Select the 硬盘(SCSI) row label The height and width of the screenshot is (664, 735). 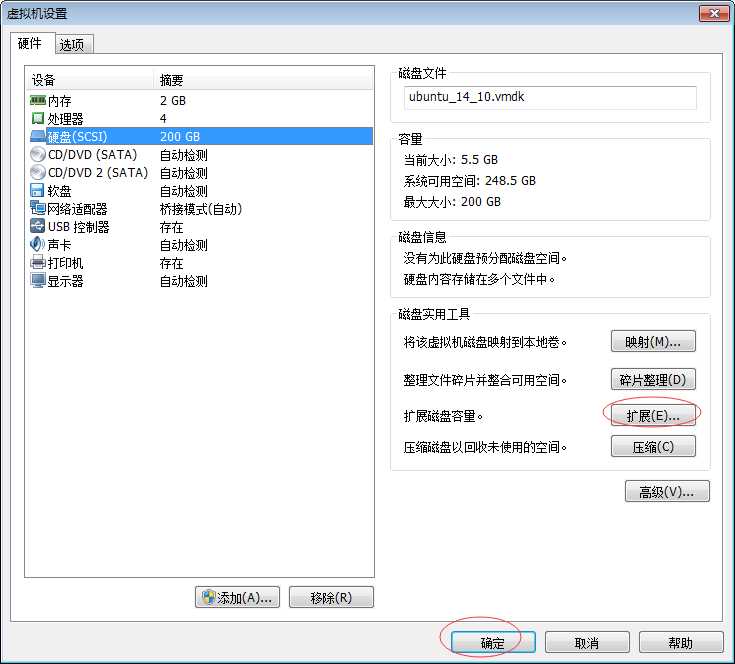point(77,137)
